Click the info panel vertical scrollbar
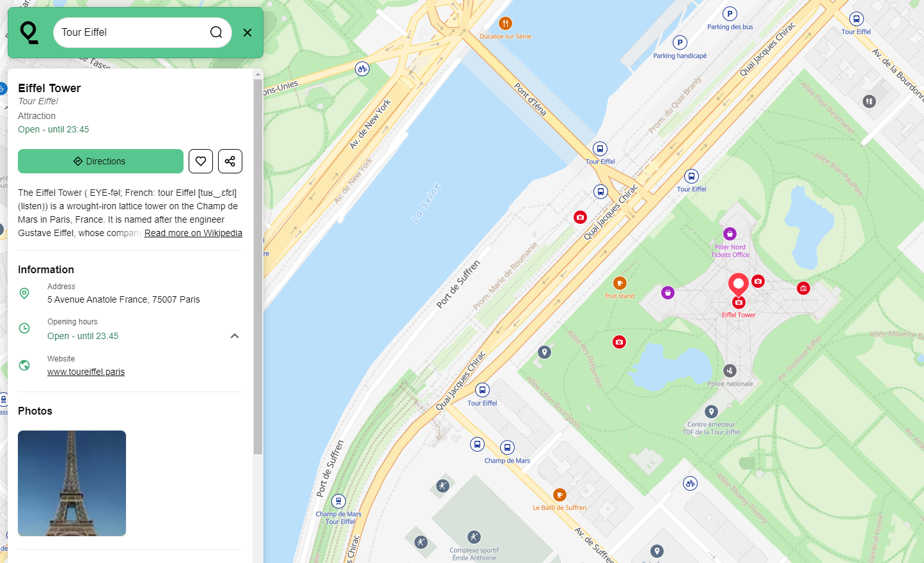The image size is (924, 563). click(258, 267)
